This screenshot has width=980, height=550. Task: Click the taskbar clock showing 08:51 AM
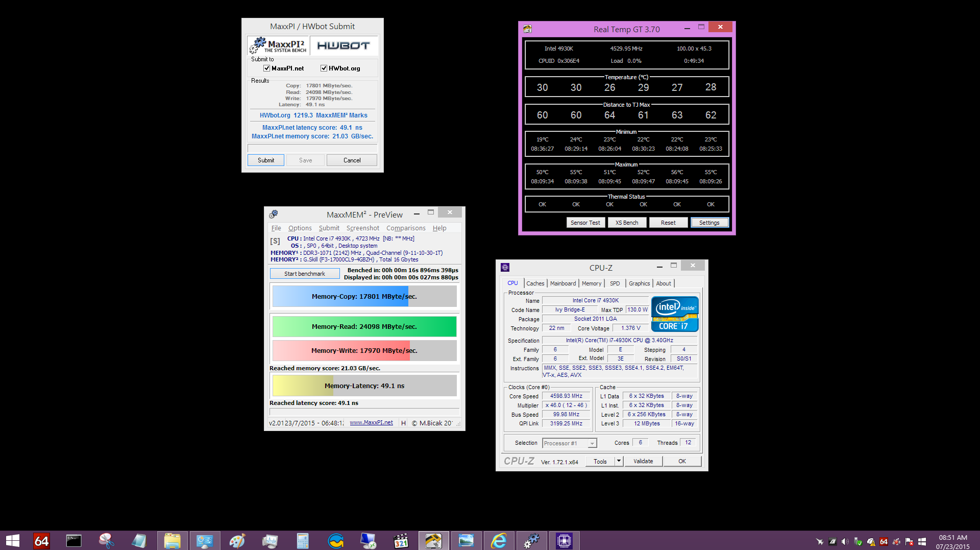pyautogui.click(x=953, y=537)
